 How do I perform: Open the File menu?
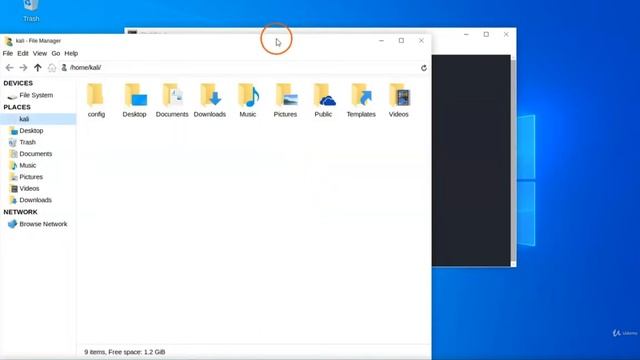(8, 53)
